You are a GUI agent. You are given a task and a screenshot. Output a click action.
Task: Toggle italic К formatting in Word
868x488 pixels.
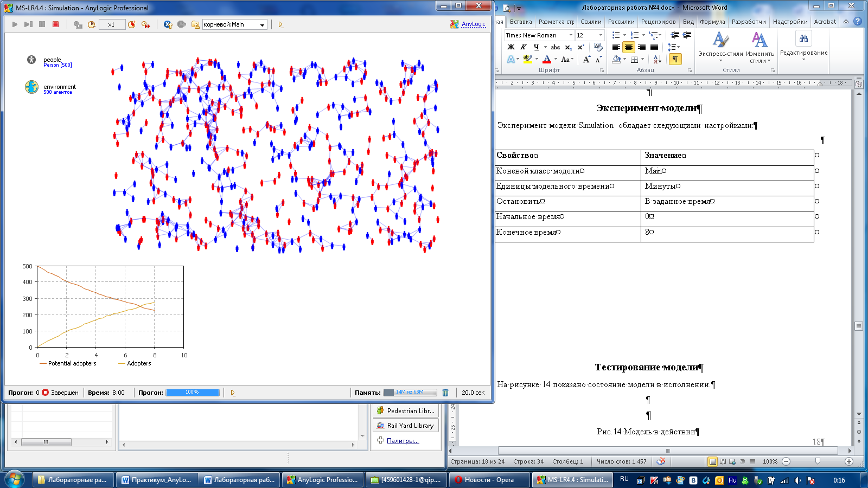(524, 47)
